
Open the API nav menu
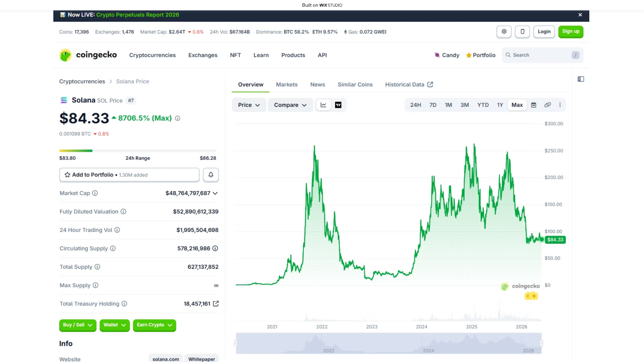[x=322, y=55]
